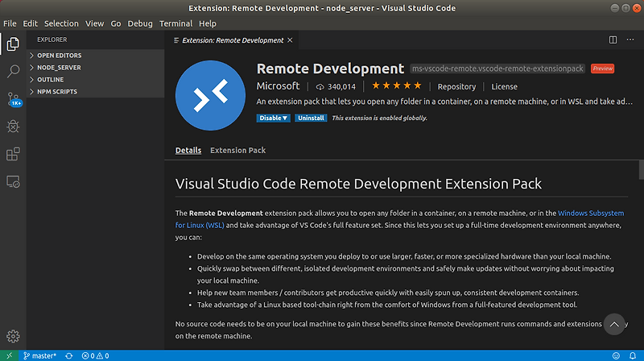The height and width of the screenshot is (361, 644).
Task: Open the Extensions view icon
Action: 13,154
